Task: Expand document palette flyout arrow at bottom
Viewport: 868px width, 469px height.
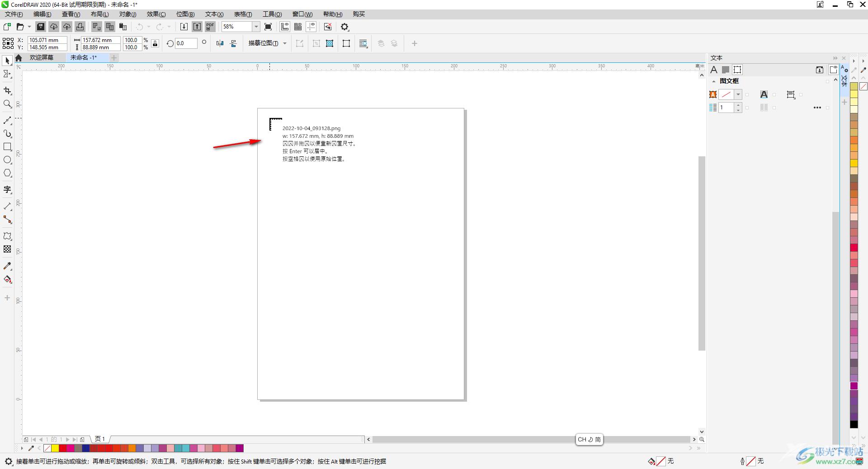Action: (22, 448)
